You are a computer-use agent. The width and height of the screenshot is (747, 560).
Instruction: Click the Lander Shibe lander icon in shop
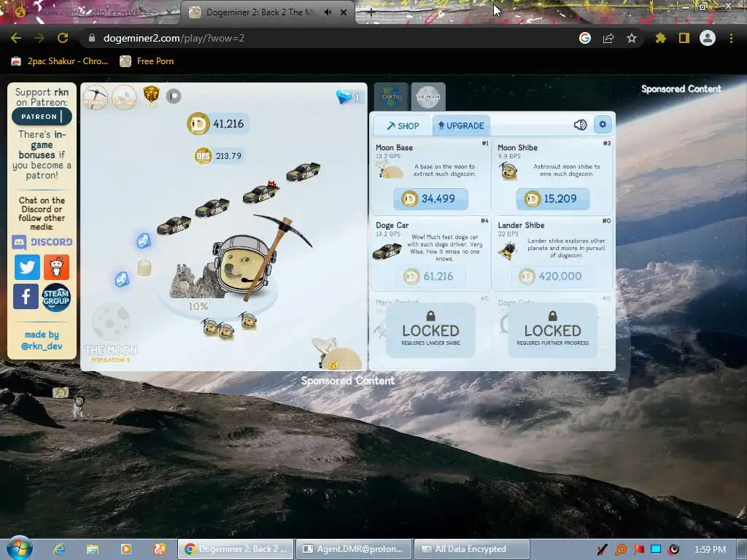point(508,250)
